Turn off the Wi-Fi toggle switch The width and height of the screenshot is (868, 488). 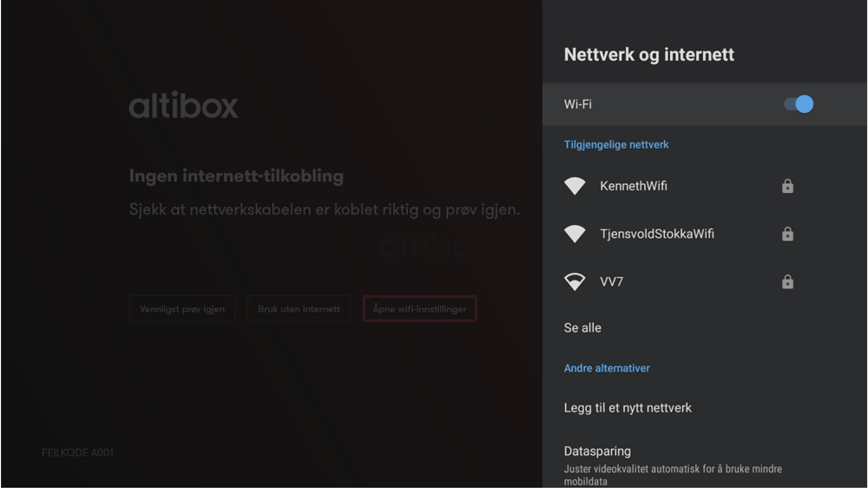(x=799, y=104)
